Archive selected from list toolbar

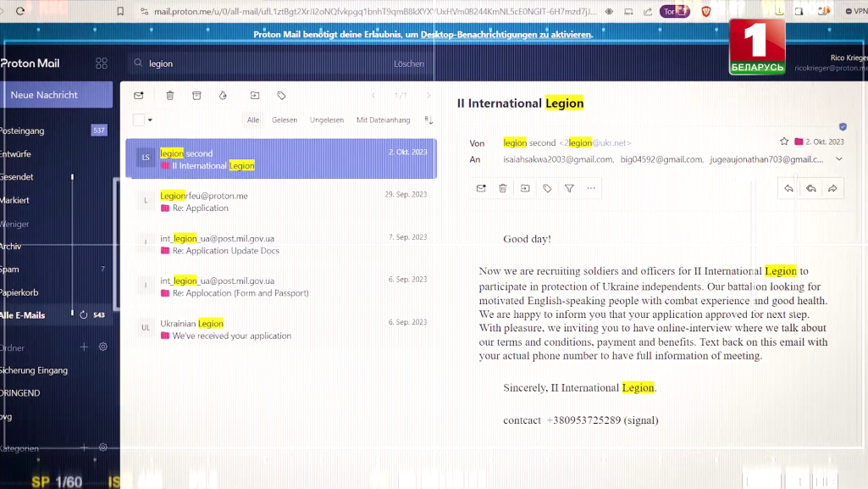pos(196,95)
